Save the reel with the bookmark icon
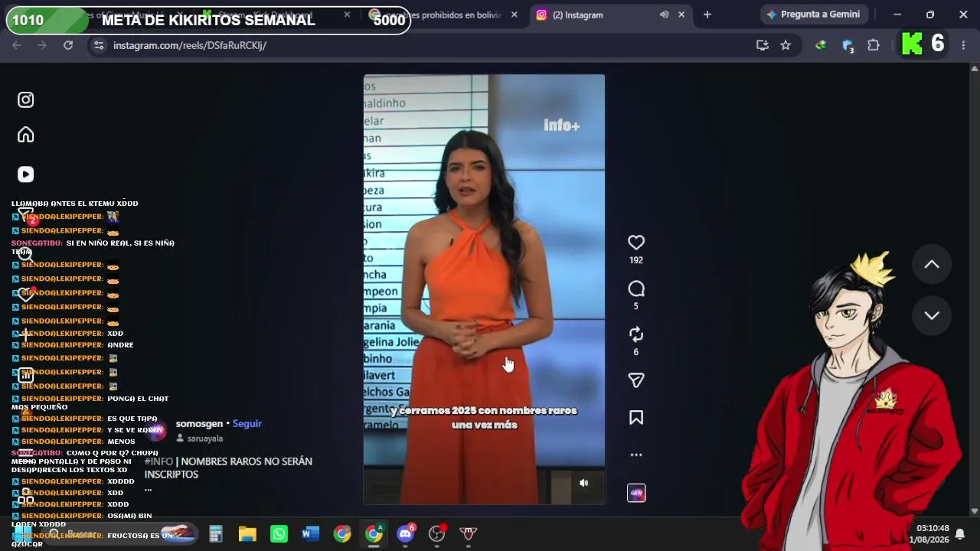Viewport: 980px width, 551px height. point(636,418)
